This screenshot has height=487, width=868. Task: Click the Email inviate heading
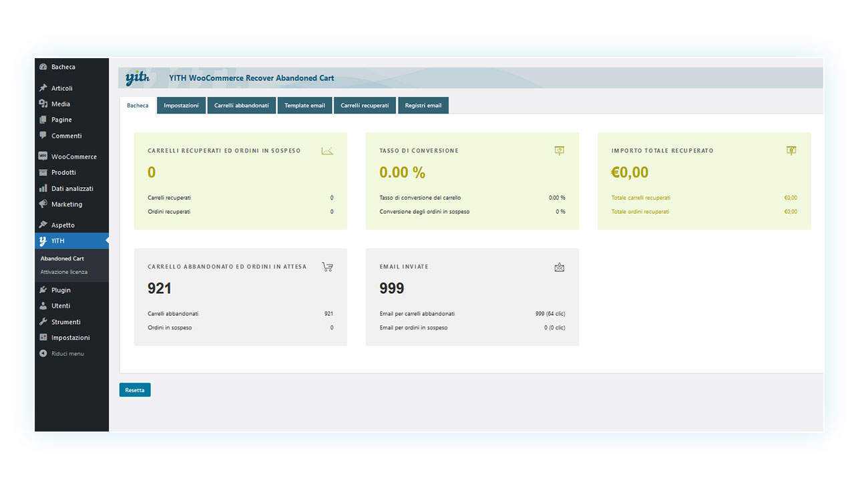[x=404, y=267]
